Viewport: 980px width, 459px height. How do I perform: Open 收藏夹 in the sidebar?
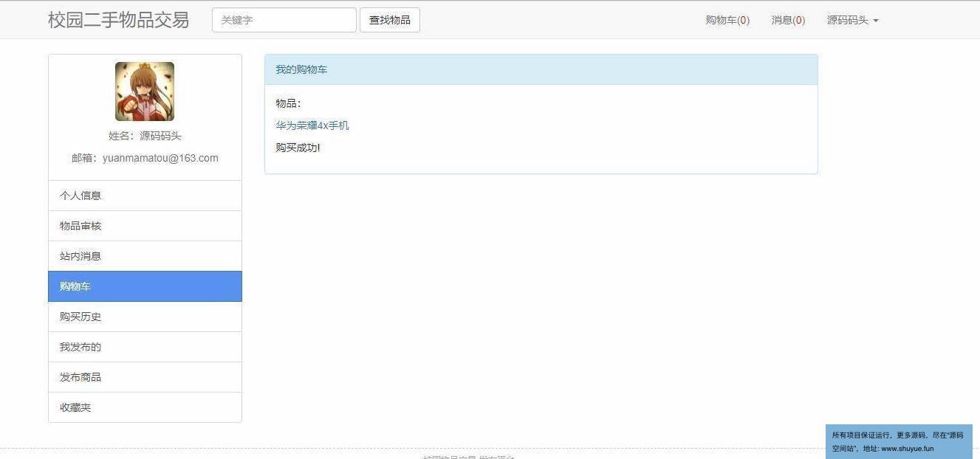tap(145, 407)
